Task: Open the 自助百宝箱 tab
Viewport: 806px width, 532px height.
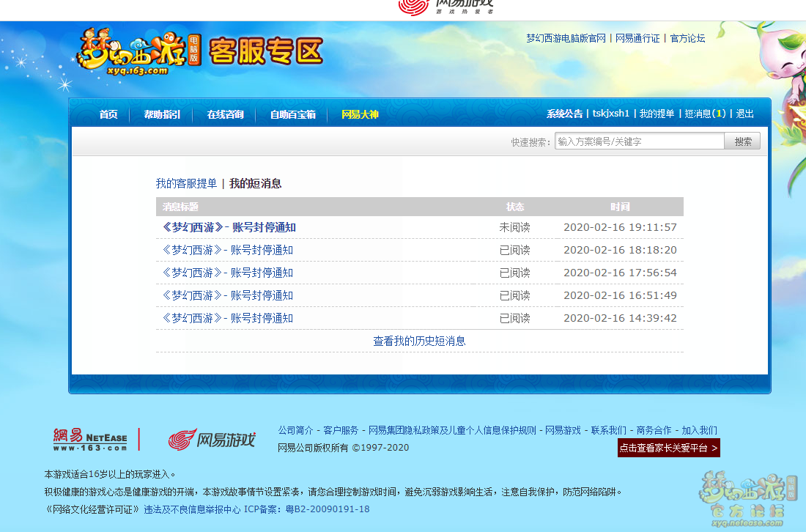Action: tap(292, 114)
